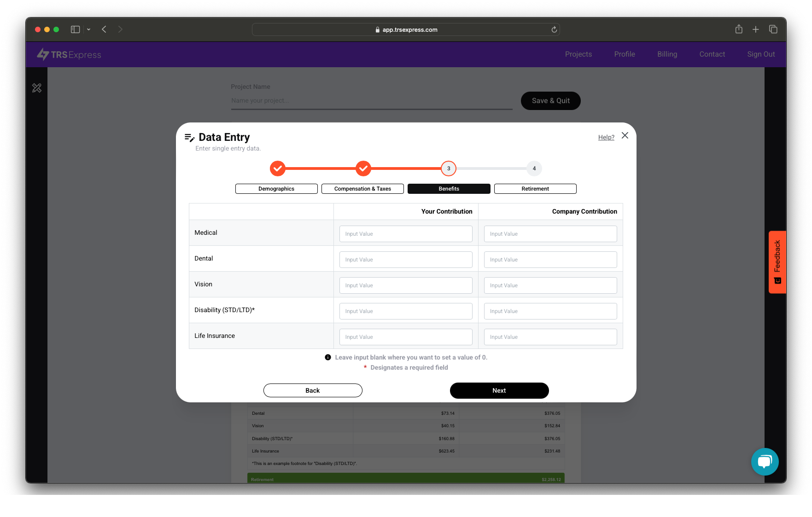Click the green Retirement bar in background
Image resolution: width=812 pixels, height=517 pixels.
pos(406,478)
